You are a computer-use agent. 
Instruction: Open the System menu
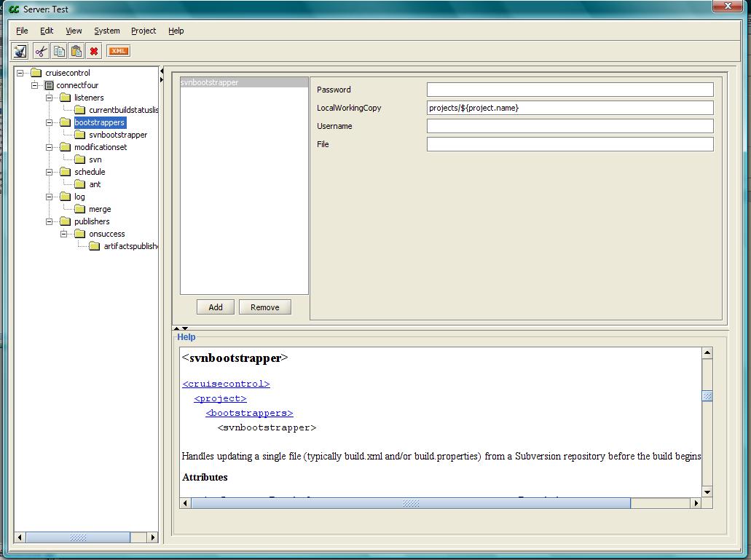point(106,31)
